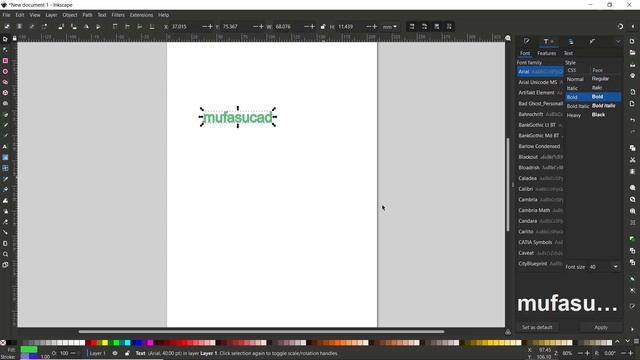Select the Node edit tool

point(5,50)
